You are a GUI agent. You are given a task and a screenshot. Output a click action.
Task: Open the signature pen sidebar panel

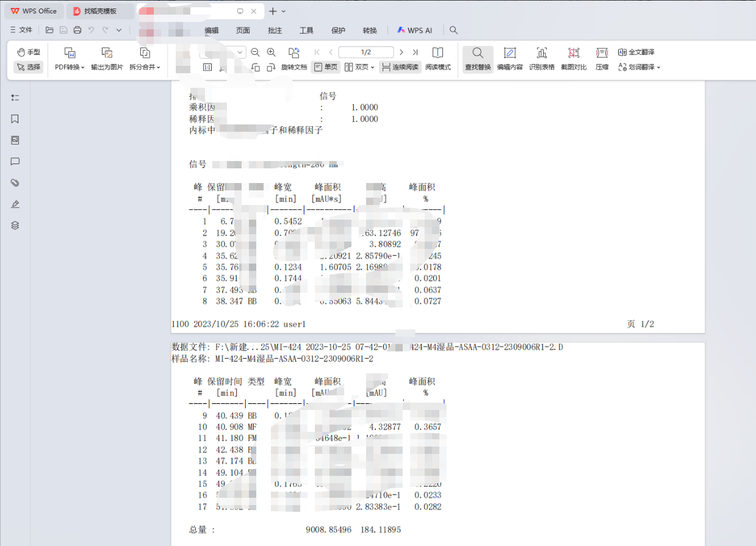[x=15, y=204]
